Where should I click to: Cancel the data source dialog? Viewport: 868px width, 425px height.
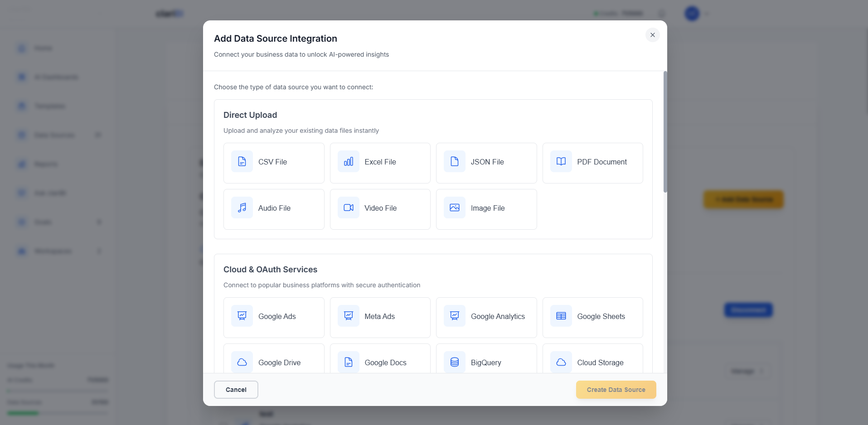tap(236, 389)
